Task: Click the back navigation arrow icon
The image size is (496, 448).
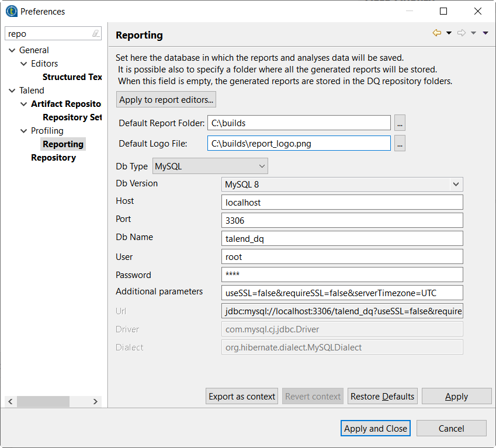Action: [436, 33]
